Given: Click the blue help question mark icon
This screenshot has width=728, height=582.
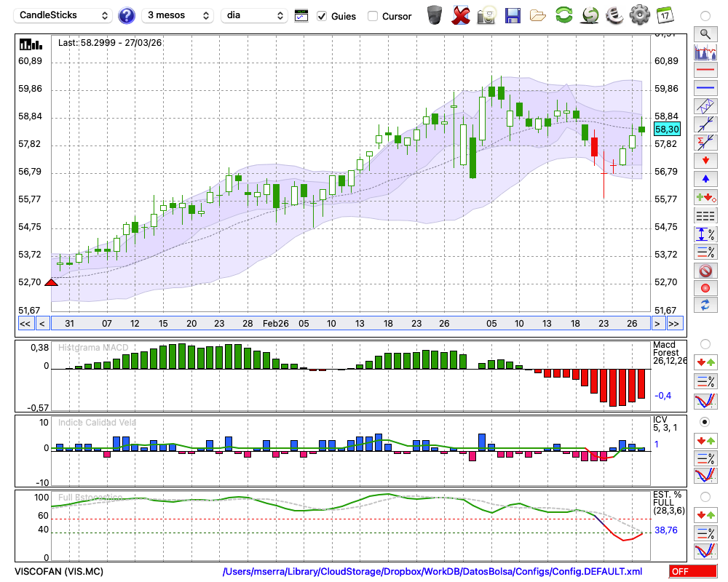Looking at the screenshot, I should (x=126, y=16).
